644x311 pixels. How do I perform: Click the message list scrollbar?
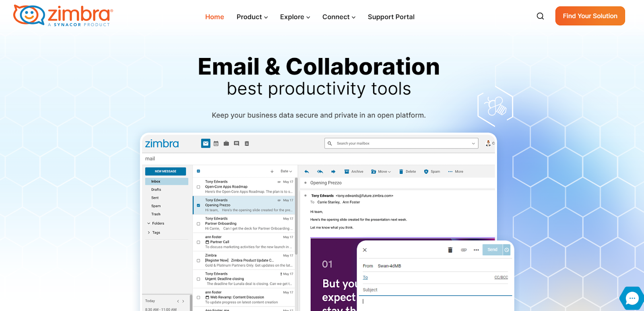[296, 216]
